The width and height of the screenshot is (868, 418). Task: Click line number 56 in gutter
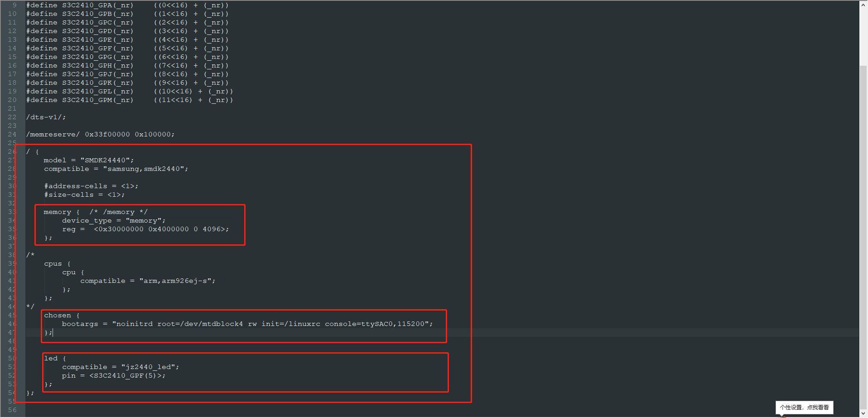12,410
